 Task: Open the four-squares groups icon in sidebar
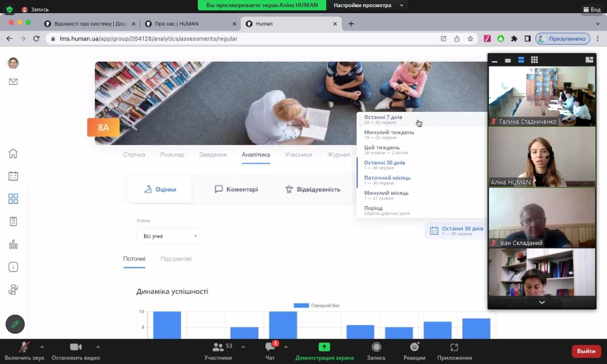tap(13, 199)
